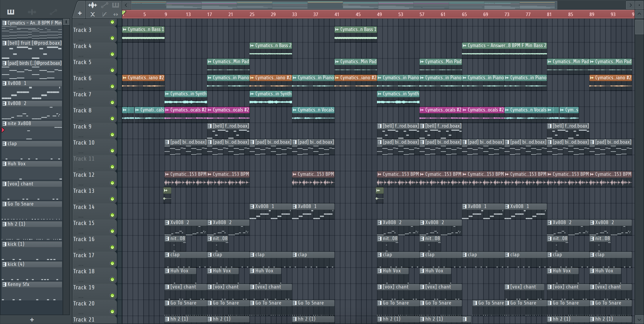Click the pattern icon of Kenny Sfx in picker

(x=4, y=284)
